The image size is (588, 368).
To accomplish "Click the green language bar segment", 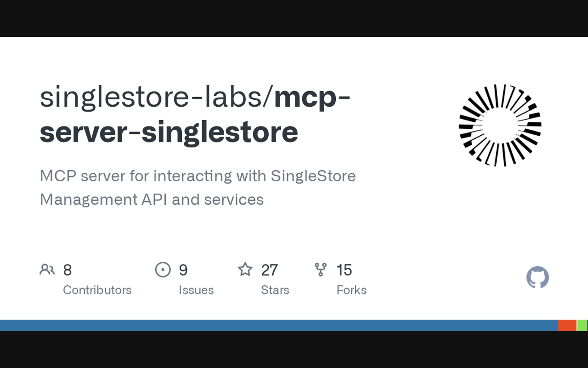I will click(582, 325).
